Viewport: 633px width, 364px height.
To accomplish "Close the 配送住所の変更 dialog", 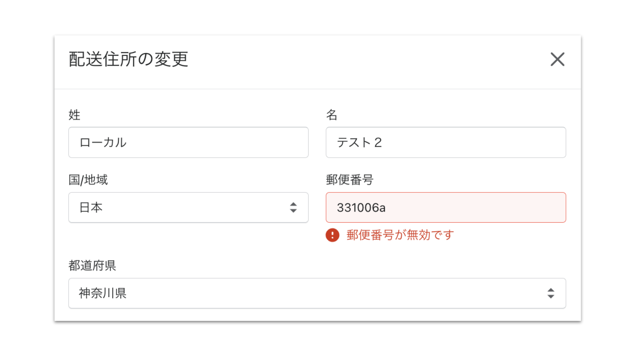I will [x=557, y=59].
